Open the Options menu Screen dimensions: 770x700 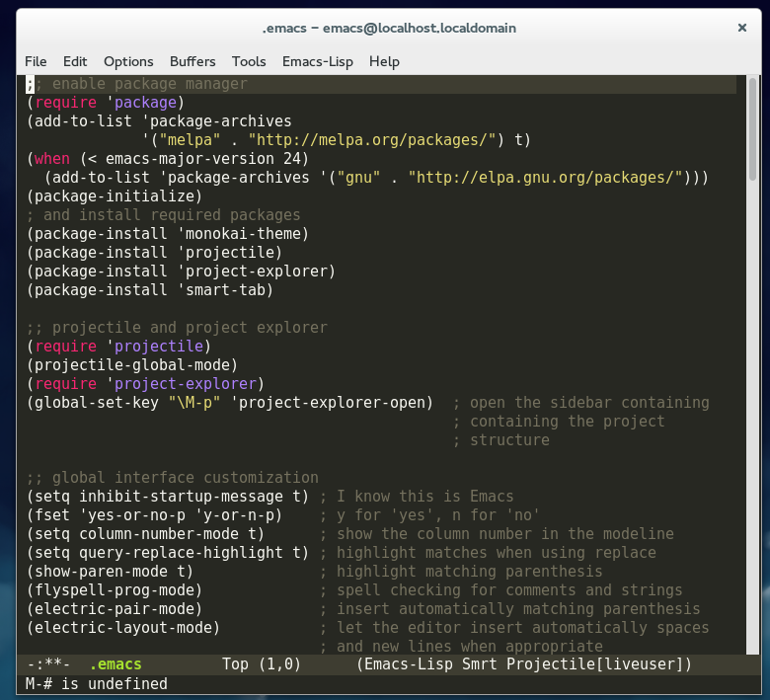pyautogui.click(x=128, y=61)
